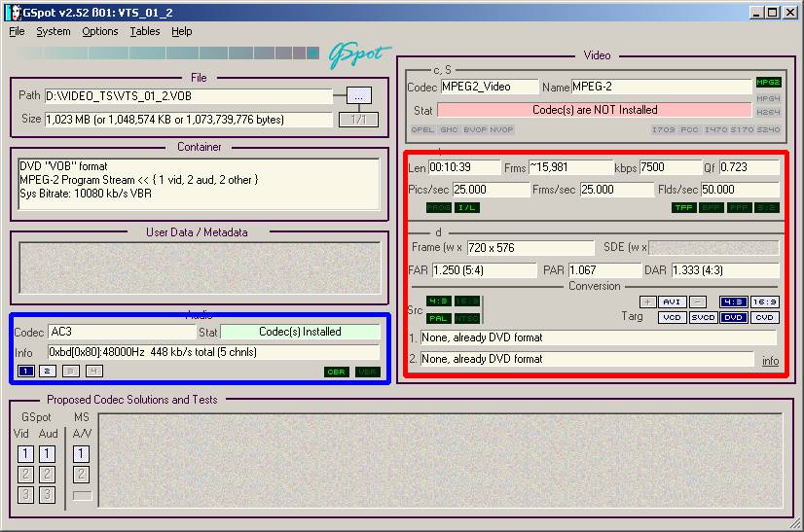Click the file Size field
This screenshot has height=532, width=804.
coord(189,120)
